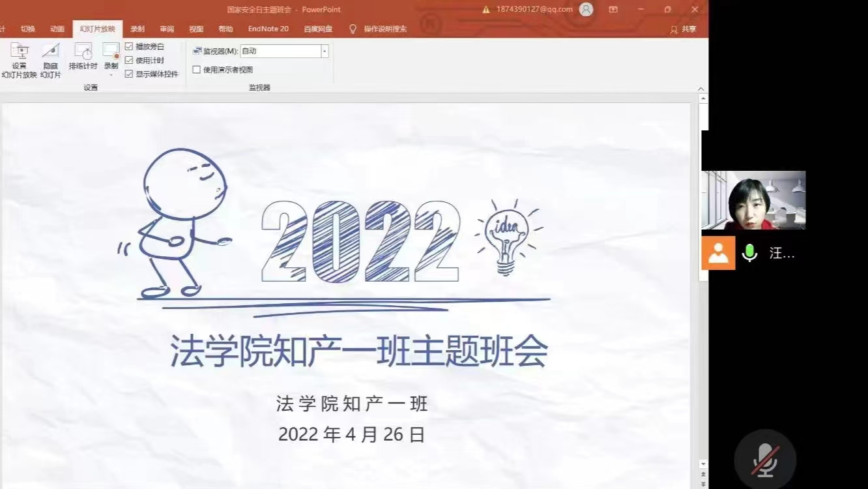Uncheck the Play Narrations (播放旁白) checkbox

pyautogui.click(x=129, y=47)
